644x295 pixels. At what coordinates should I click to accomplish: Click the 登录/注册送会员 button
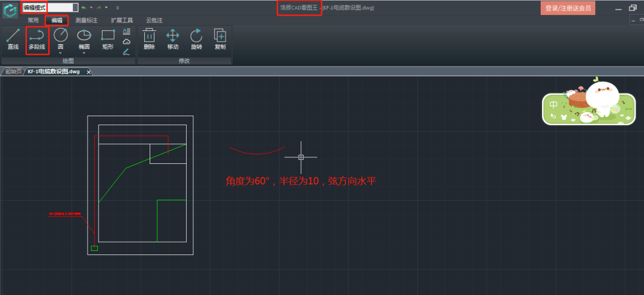click(568, 8)
